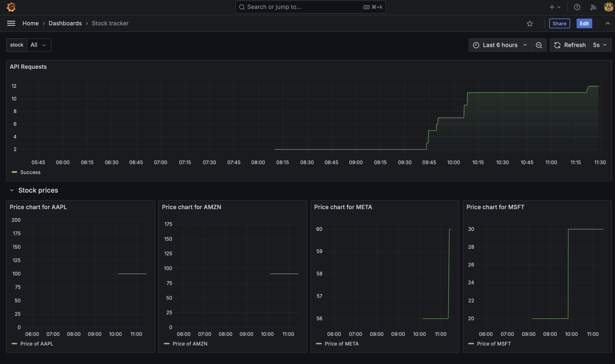Star the Stock tracker dashboard
615x364 pixels.
(x=529, y=24)
